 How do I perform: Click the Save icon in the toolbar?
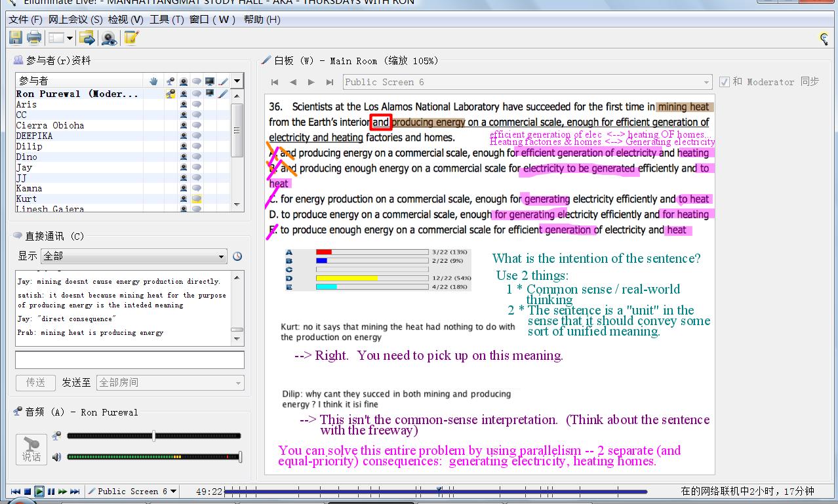pyautogui.click(x=16, y=38)
